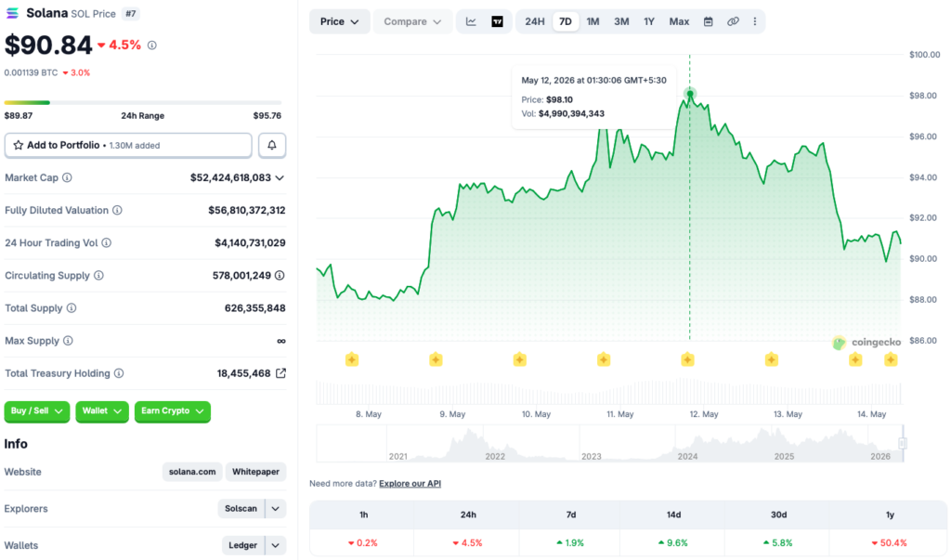Click news marker under 12. May
This screenshot has height=560, width=951.
pos(687,359)
